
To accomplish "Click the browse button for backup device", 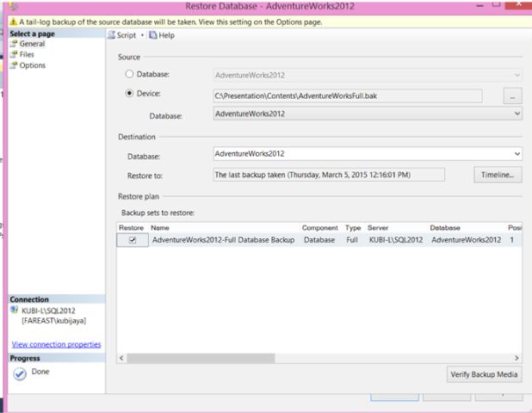I will 512,96.
